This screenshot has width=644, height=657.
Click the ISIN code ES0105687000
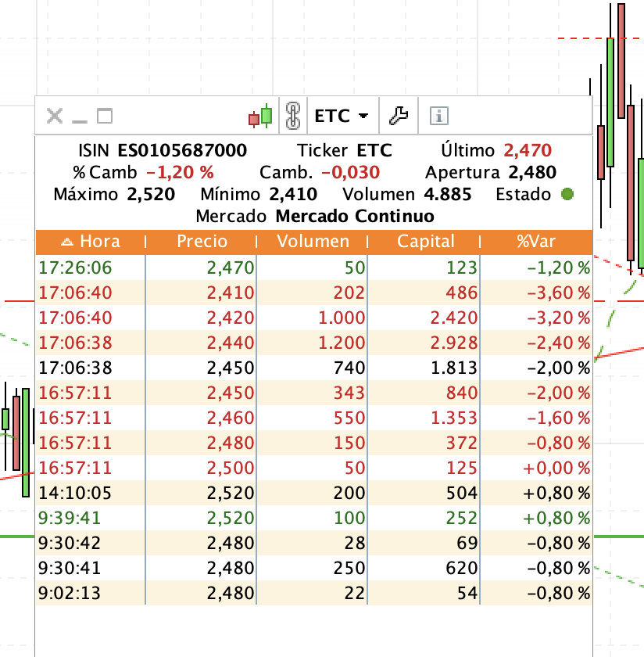click(x=182, y=150)
